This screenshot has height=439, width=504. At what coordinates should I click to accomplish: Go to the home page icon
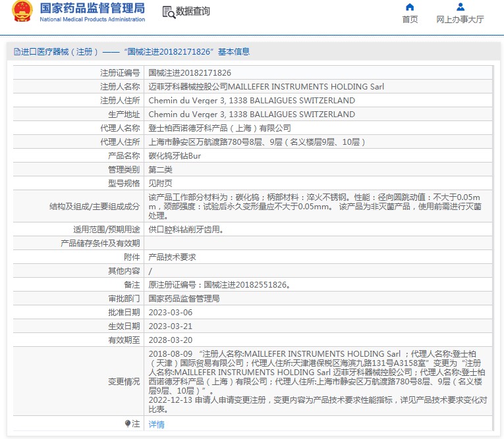[x=410, y=7]
